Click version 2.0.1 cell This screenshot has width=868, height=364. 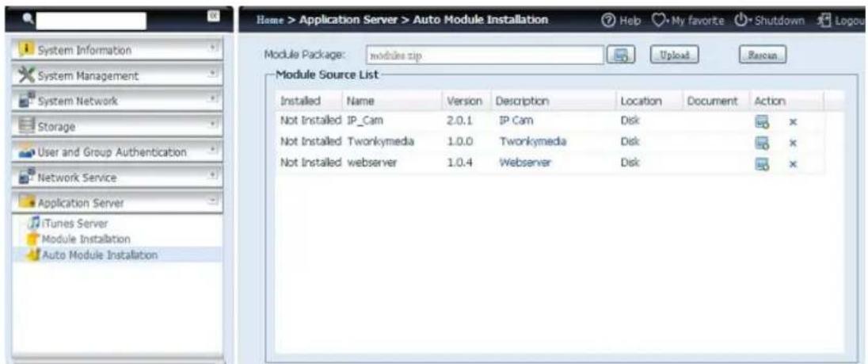click(459, 122)
